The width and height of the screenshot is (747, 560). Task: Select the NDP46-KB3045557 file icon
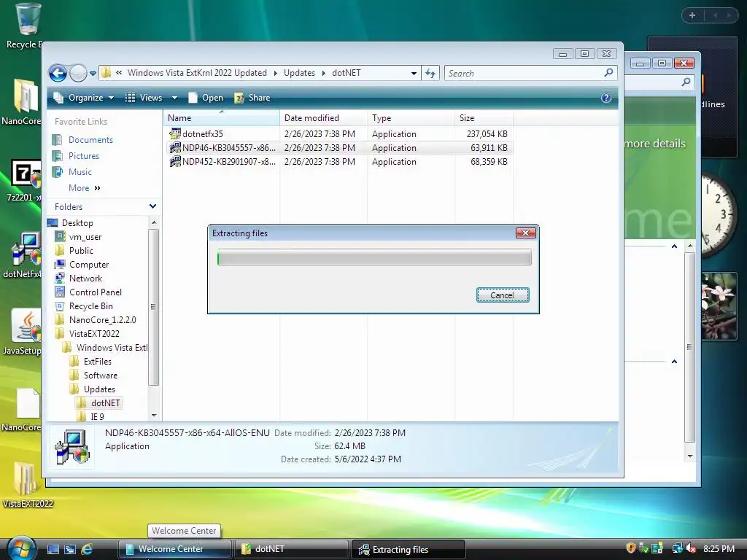tap(175, 147)
